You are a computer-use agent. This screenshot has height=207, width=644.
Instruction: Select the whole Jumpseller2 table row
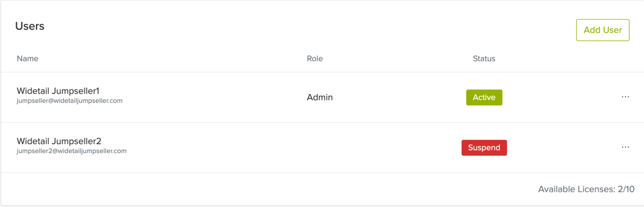click(x=226, y=162)
